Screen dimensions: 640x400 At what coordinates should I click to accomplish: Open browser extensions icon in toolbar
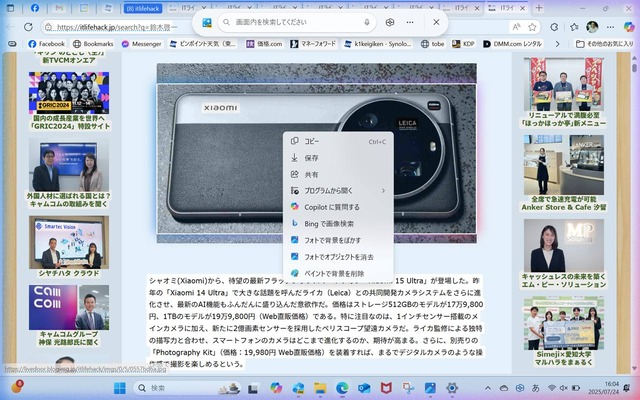point(554,27)
